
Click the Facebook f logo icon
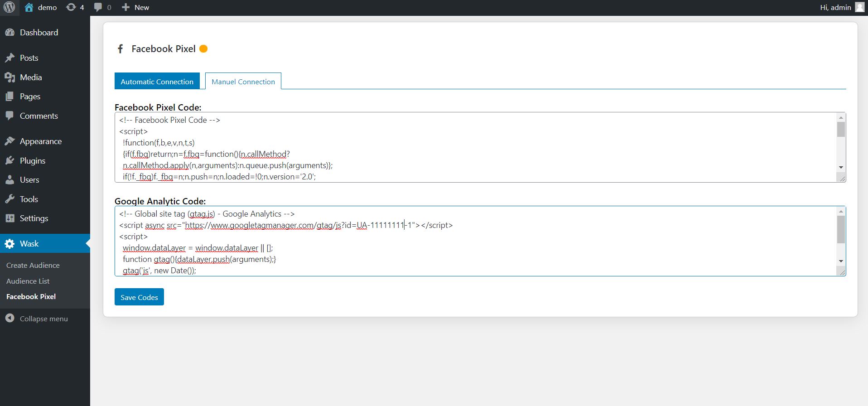[x=120, y=48]
